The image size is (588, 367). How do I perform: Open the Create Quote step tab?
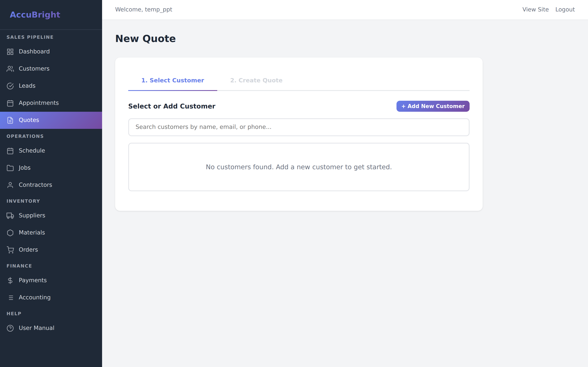[x=256, y=80]
